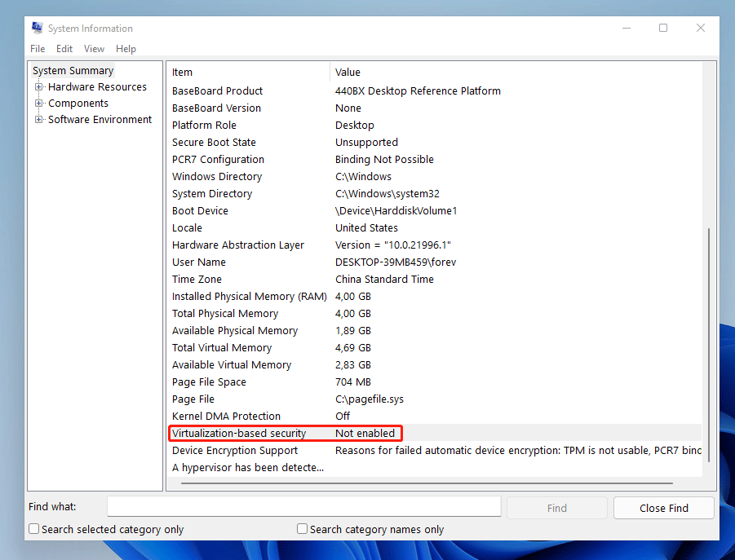Open the File menu
This screenshot has height=560, width=735.
coord(38,49)
